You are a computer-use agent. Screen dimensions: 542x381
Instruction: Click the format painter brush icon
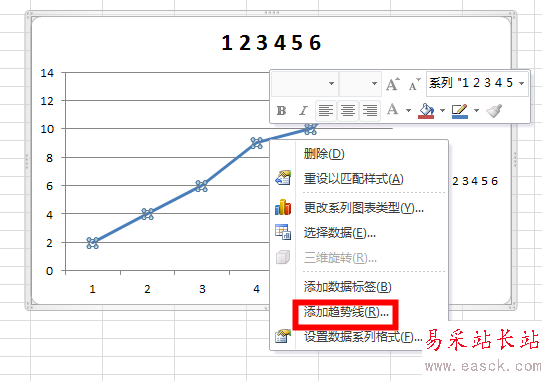(x=494, y=111)
